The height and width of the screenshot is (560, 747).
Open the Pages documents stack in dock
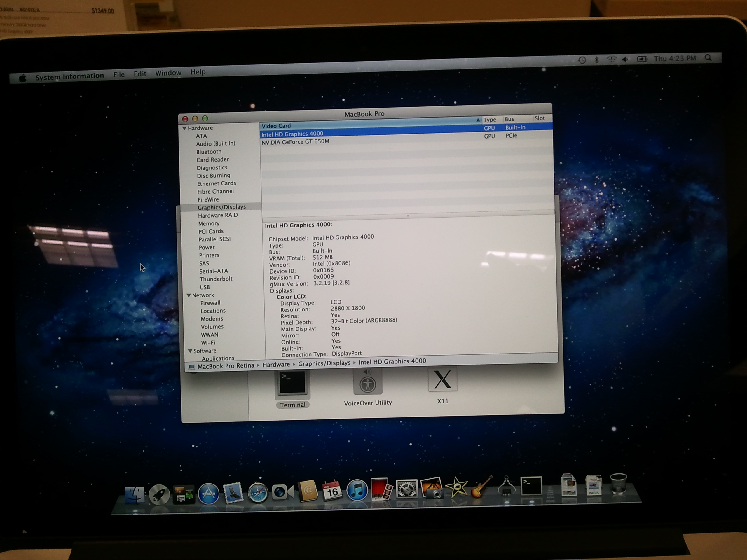[593, 485]
